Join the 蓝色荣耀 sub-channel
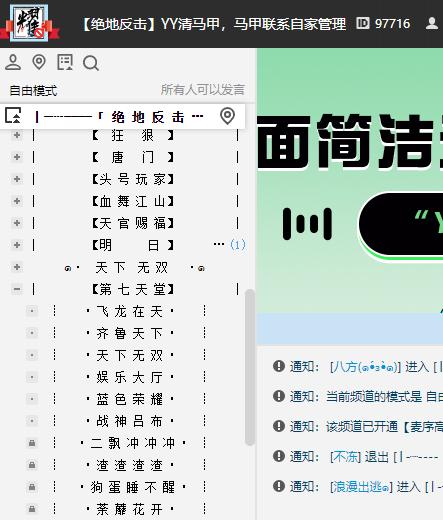This screenshot has width=443, height=520. pos(130,399)
